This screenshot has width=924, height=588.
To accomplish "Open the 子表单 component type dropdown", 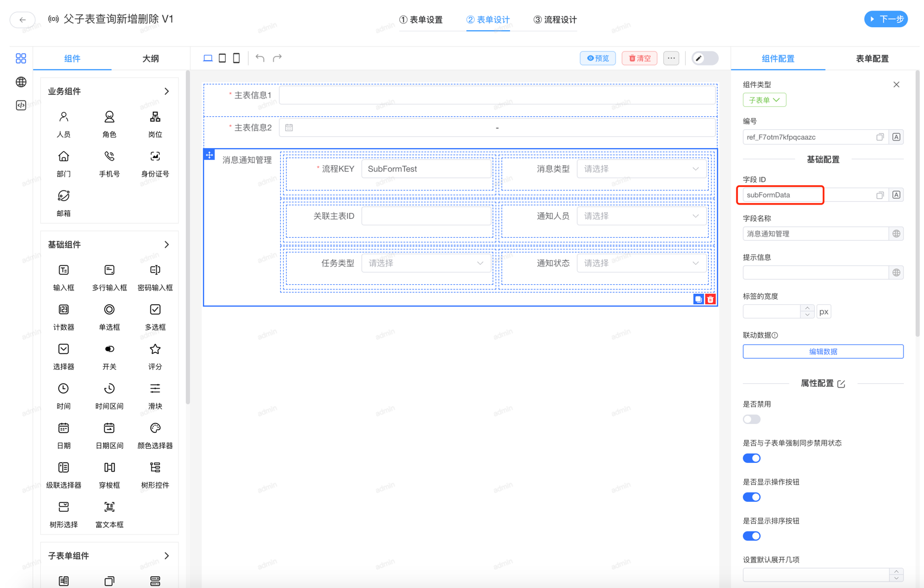I will (764, 100).
